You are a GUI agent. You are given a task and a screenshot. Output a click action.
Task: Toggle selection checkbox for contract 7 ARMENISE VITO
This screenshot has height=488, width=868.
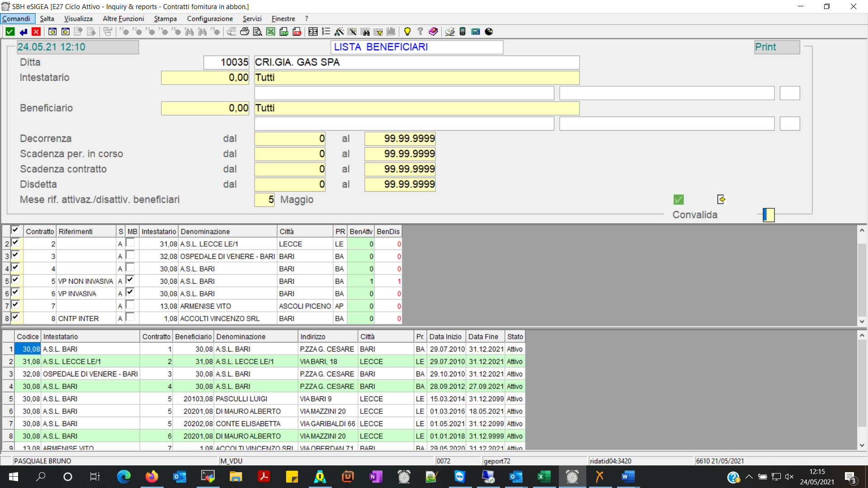(15, 305)
